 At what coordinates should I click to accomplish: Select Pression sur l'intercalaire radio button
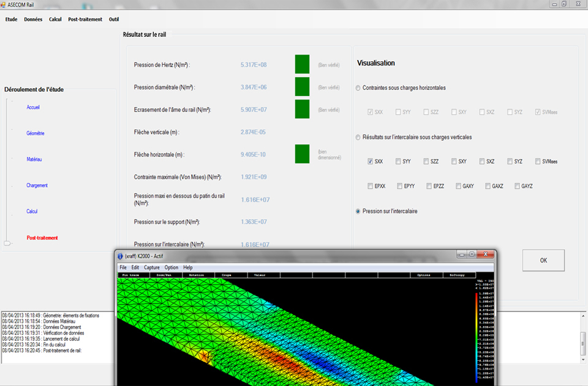(358, 211)
